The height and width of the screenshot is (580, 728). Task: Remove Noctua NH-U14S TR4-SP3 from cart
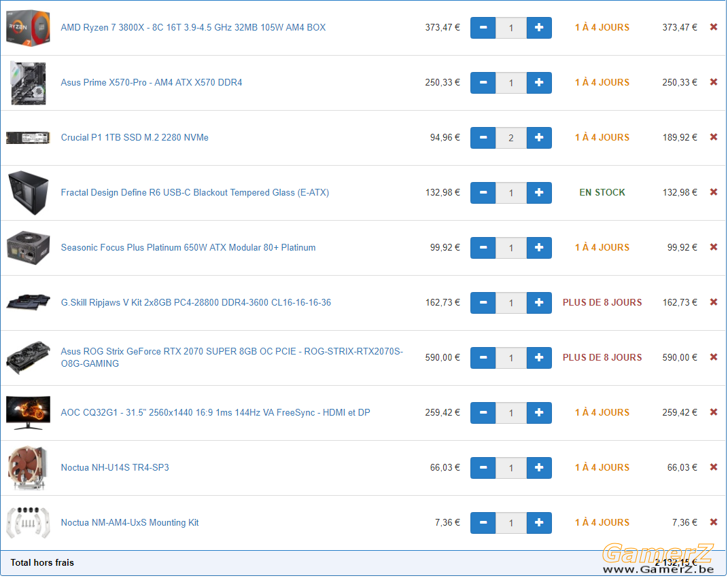tap(714, 467)
